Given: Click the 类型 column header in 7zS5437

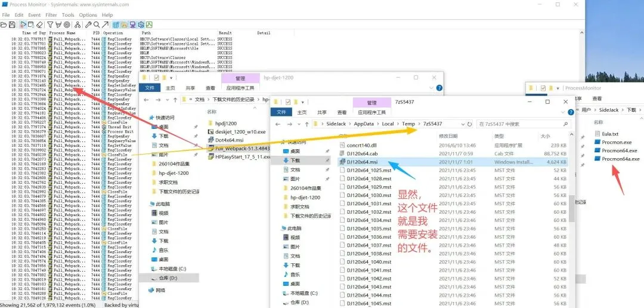Looking at the screenshot, I should [499, 135].
